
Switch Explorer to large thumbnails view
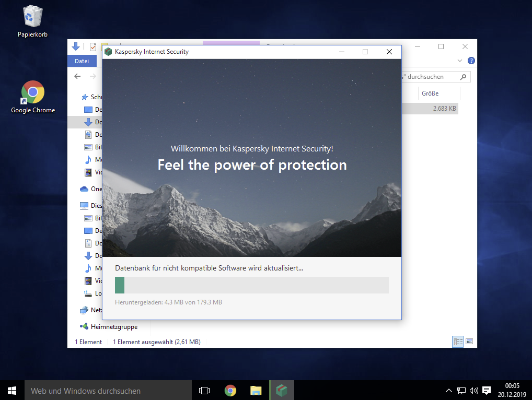pos(469,342)
